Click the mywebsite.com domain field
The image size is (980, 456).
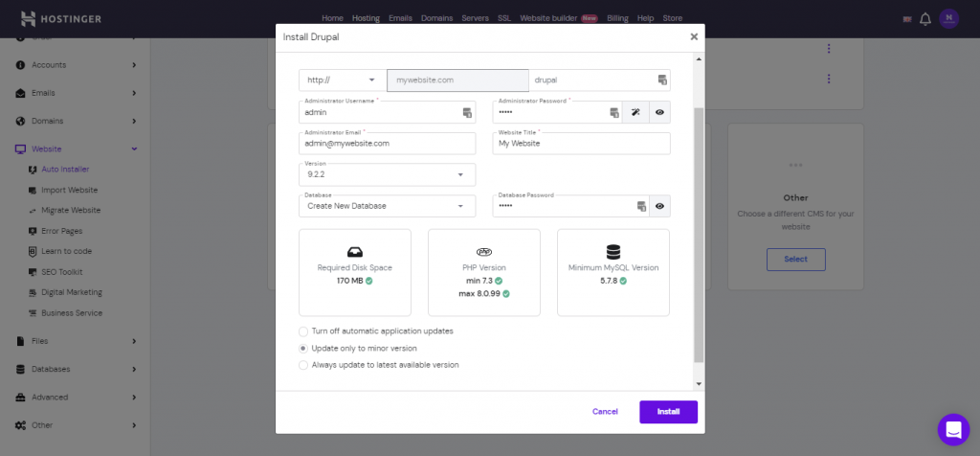(x=458, y=80)
